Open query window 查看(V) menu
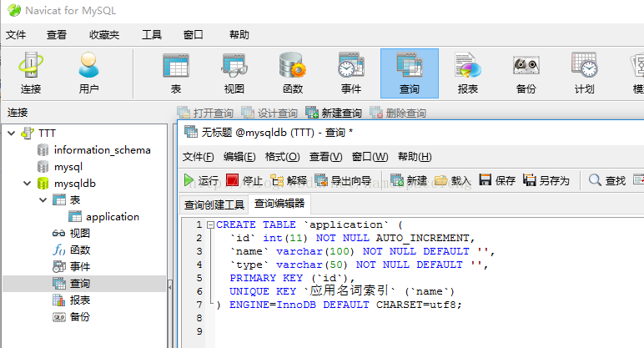 pyautogui.click(x=325, y=157)
